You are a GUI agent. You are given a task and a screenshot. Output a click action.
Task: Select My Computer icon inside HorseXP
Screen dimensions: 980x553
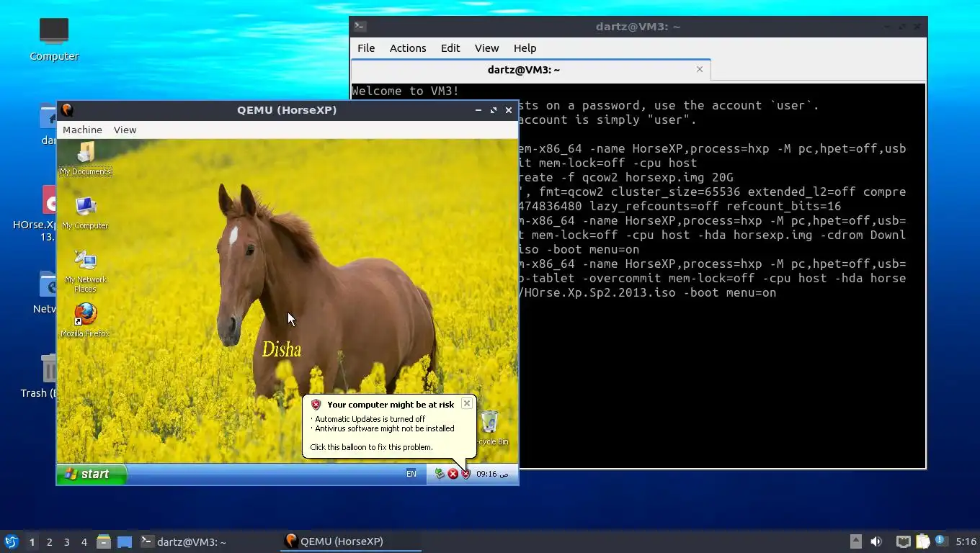coord(85,212)
